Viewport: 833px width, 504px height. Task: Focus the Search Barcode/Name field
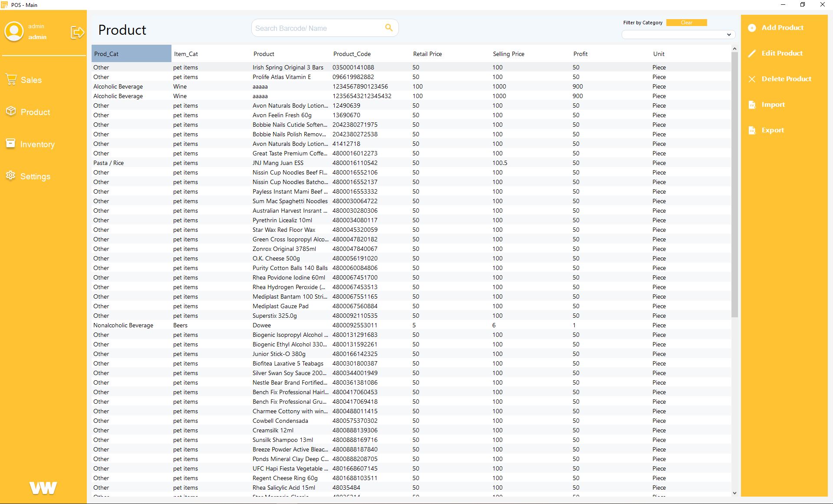(x=317, y=28)
